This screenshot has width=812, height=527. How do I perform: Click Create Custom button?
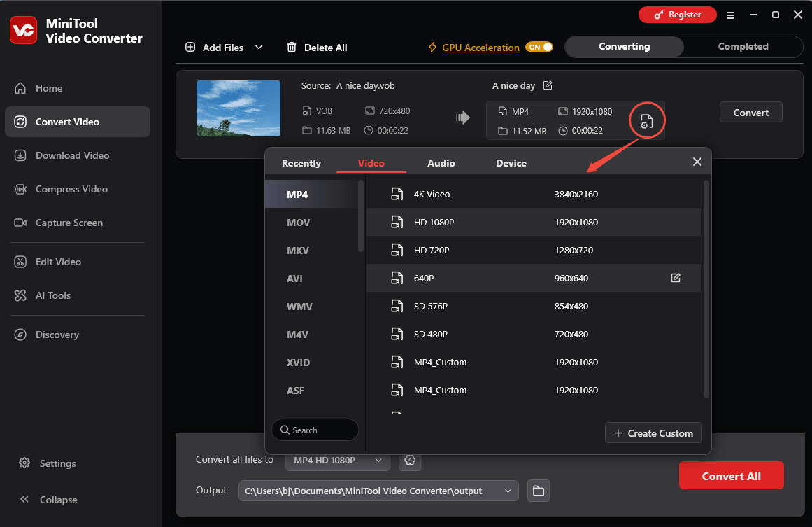[653, 433]
